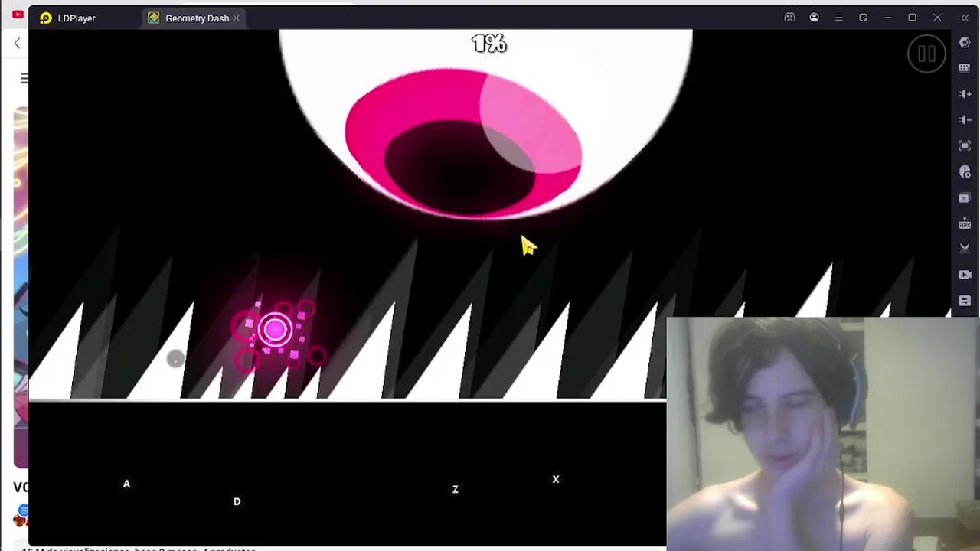Click the YouTube favicon in the background browser
This screenshot has height=551, width=980.
(x=18, y=14)
